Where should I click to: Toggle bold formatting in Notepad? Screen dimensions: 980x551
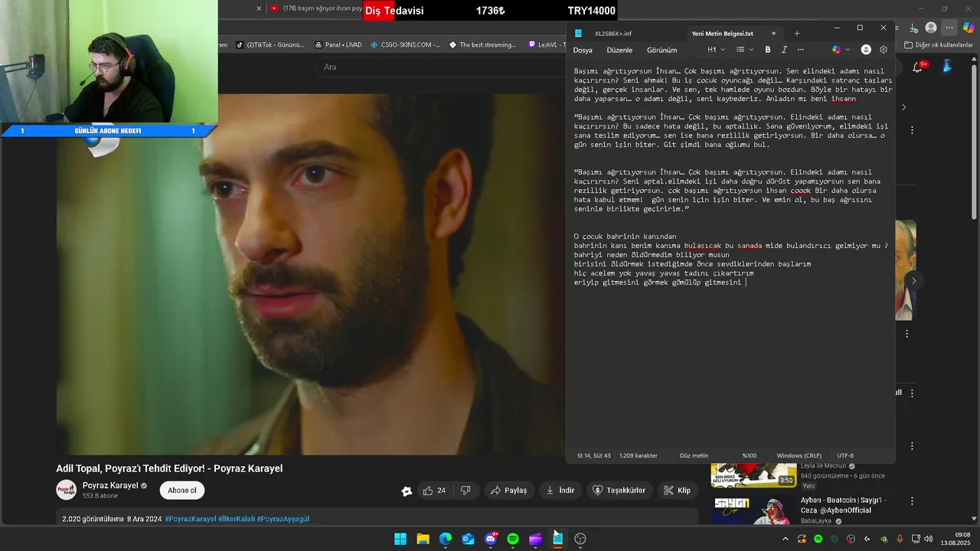pos(768,50)
